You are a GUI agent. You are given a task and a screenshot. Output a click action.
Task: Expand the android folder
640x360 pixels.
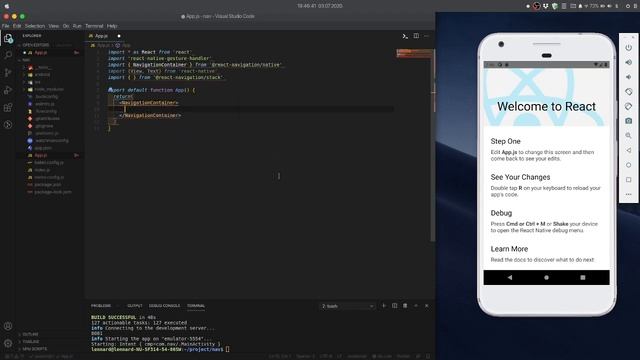click(x=42, y=75)
